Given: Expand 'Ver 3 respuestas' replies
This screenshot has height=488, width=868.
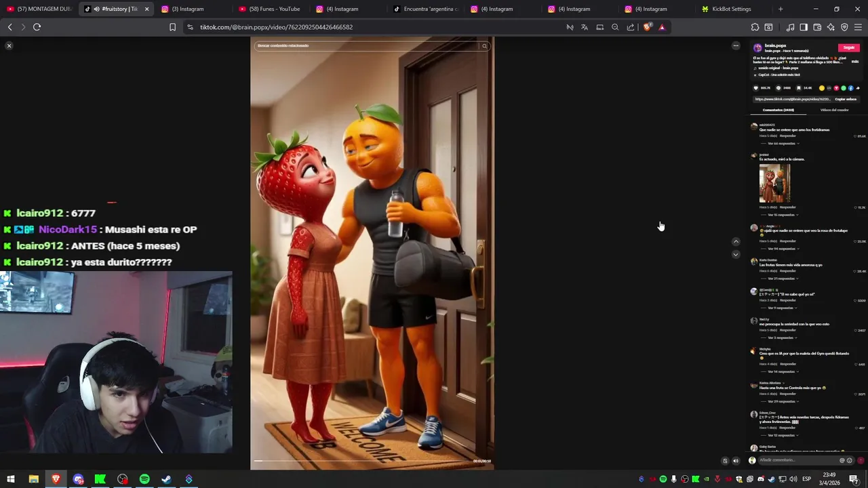Looking at the screenshot, I should click(x=781, y=338).
